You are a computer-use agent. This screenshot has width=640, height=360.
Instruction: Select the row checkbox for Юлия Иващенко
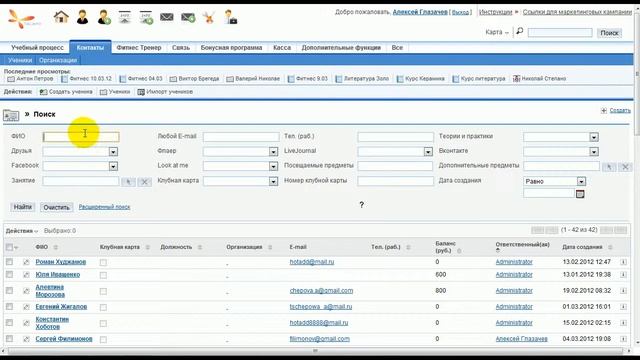(9, 275)
